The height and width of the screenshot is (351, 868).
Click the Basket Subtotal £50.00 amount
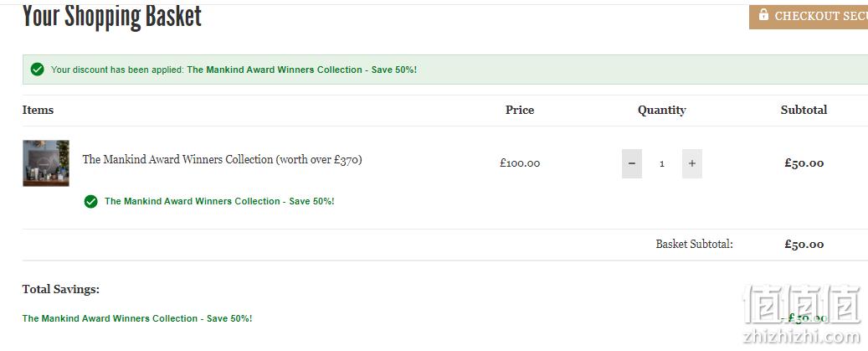(x=804, y=244)
